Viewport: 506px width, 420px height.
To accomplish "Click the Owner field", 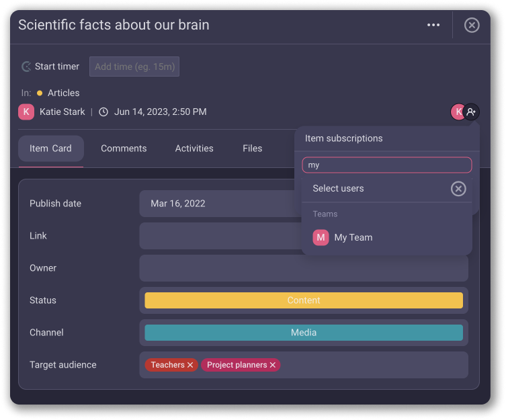I will pos(304,268).
